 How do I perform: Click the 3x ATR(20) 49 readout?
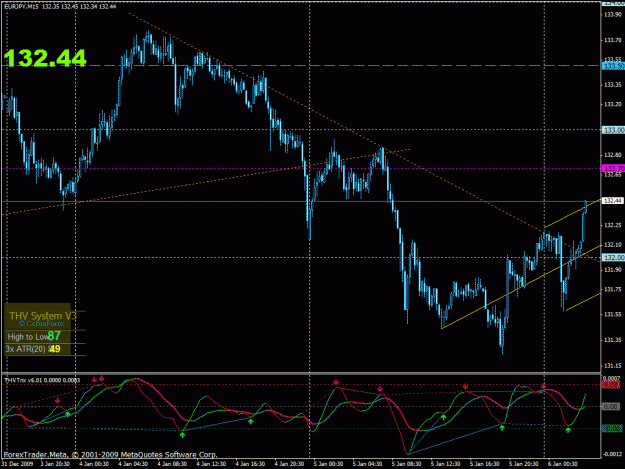pos(33,349)
